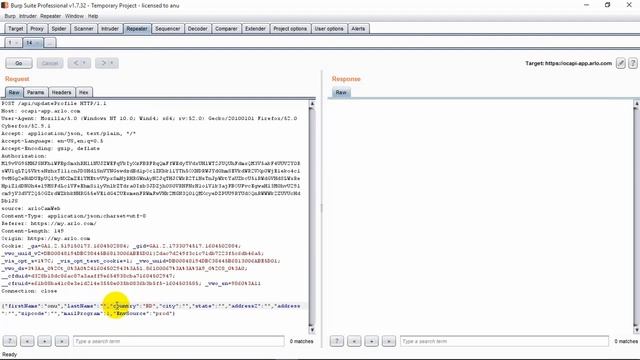Click the request scrollbar down arrow
The image size is (640, 360).
click(312, 330)
